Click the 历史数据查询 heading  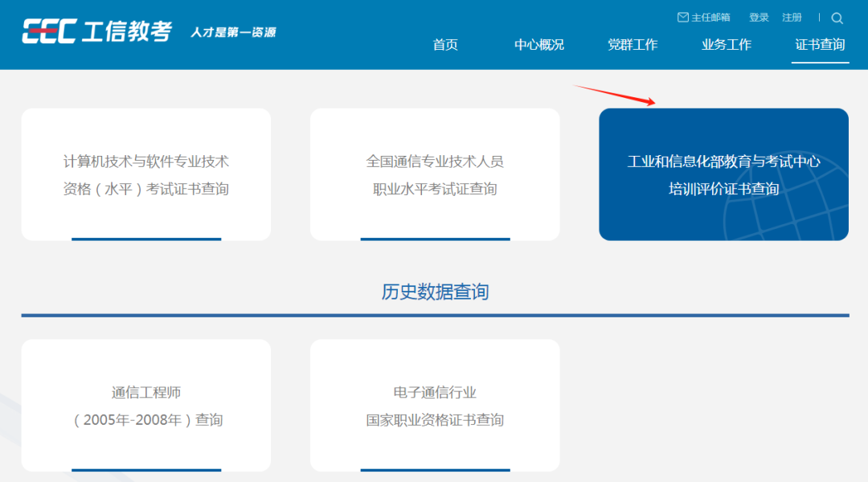click(x=435, y=292)
